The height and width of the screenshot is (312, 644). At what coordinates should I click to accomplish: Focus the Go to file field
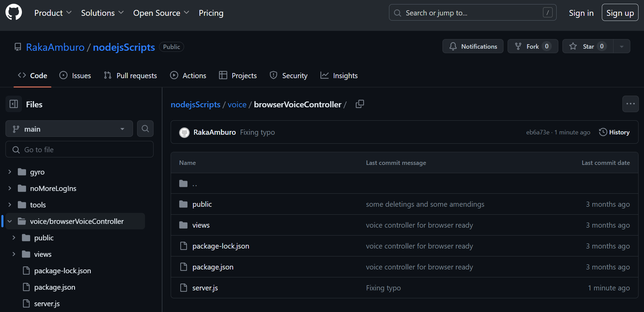tap(80, 150)
